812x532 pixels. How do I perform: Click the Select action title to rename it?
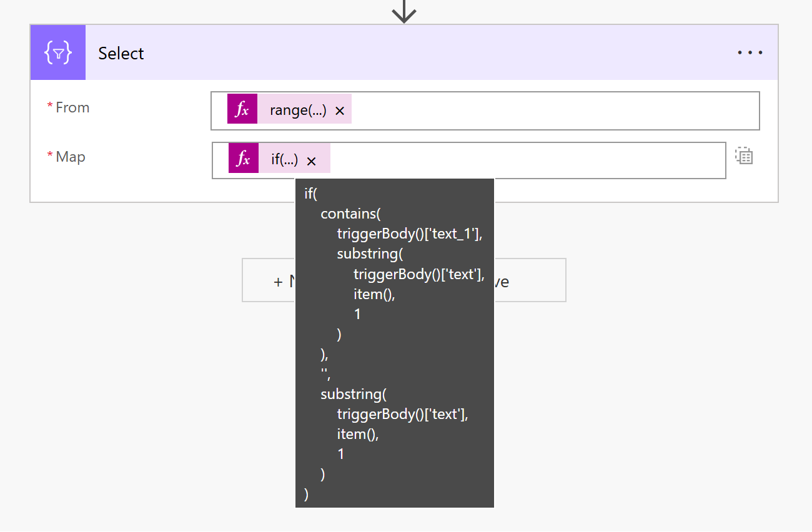121,53
